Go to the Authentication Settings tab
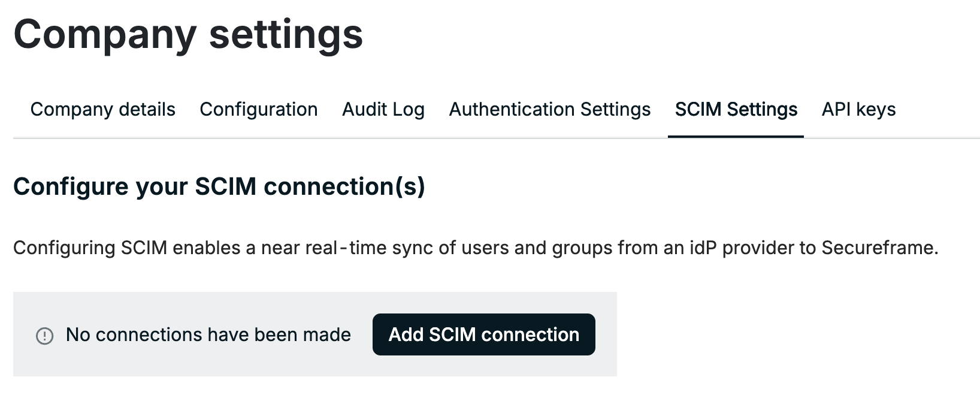Image resolution: width=980 pixels, height=398 pixels. [550, 110]
